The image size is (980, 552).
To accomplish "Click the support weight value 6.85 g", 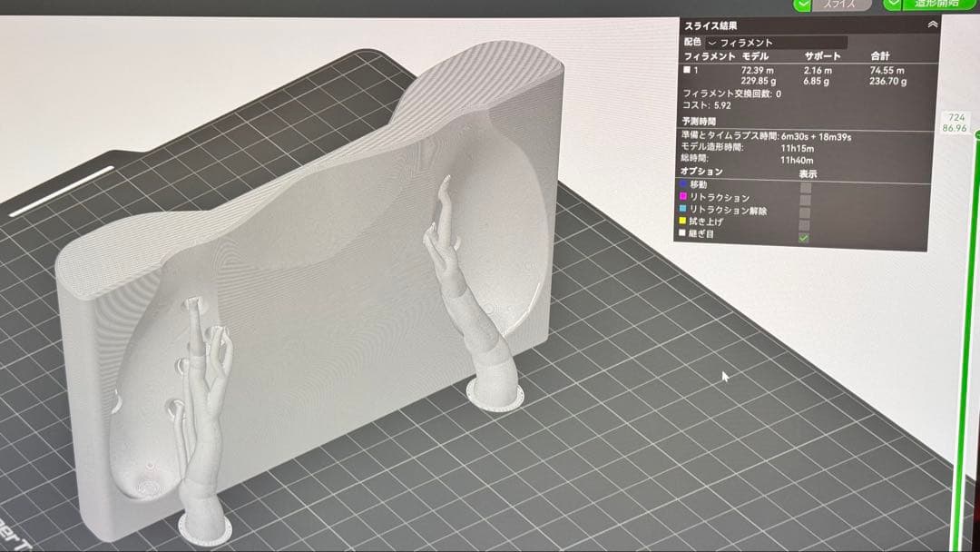I will coord(817,82).
